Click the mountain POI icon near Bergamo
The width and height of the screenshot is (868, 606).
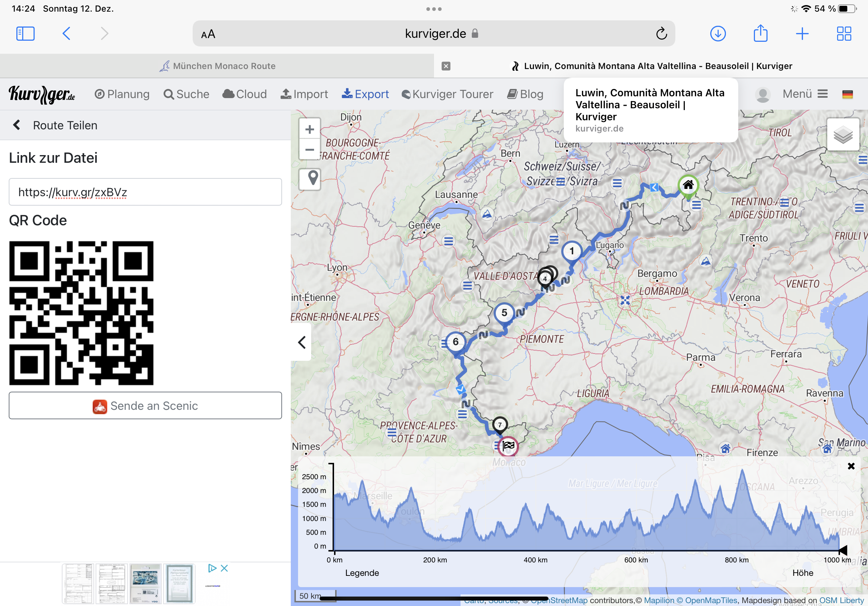pyautogui.click(x=706, y=261)
